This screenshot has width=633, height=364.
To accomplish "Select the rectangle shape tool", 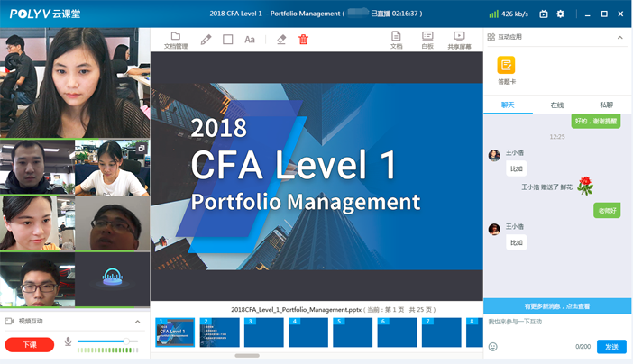I will point(228,40).
